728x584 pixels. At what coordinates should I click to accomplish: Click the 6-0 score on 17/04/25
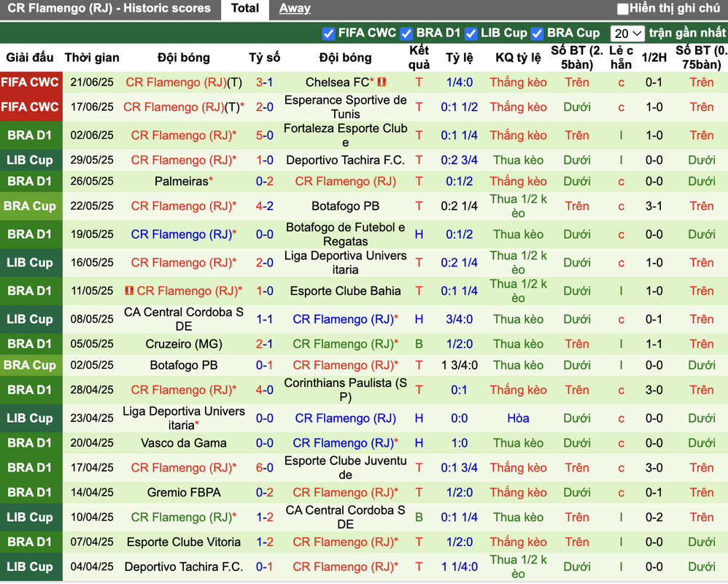(264, 468)
